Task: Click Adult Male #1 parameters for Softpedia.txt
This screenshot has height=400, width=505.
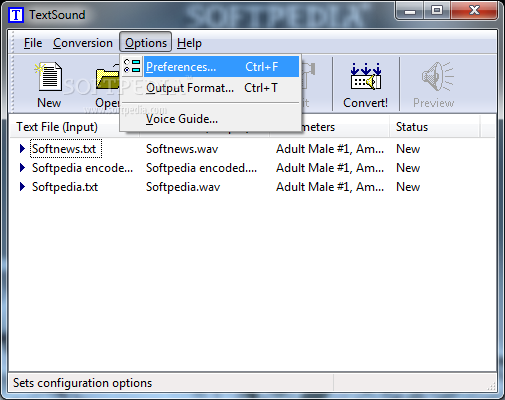Action: pyautogui.click(x=330, y=187)
